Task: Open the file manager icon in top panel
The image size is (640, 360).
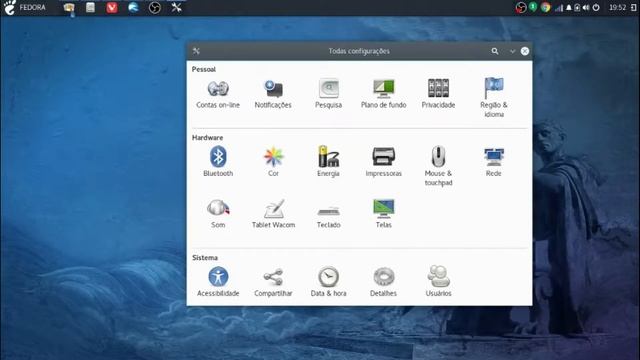Action: [x=90, y=7]
